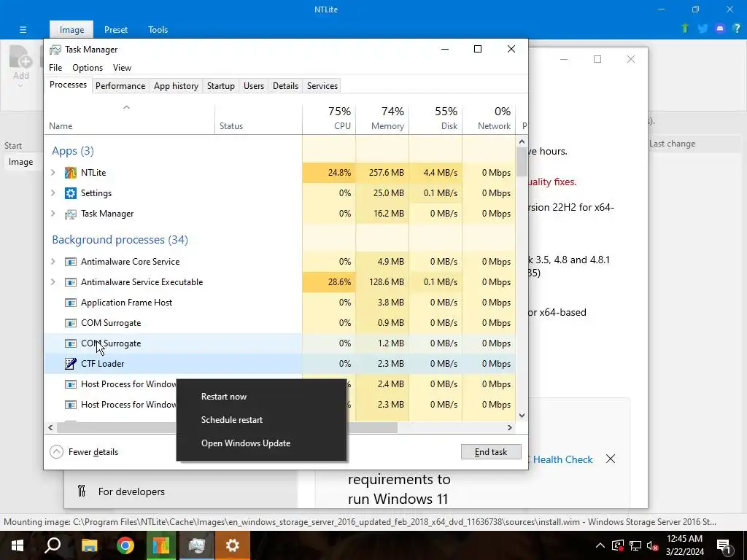
Task: Click the muted volume tray icon
Action: point(653,545)
